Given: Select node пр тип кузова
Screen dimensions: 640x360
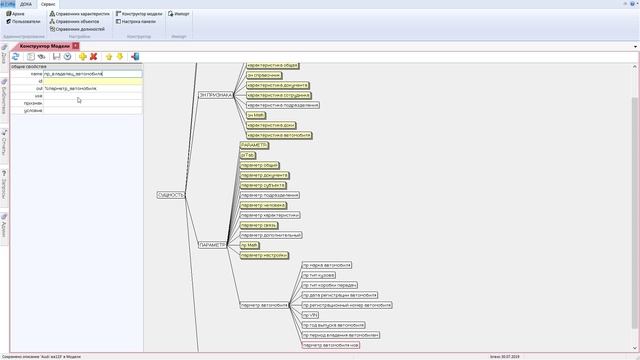Looking at the screenshot, I should 319,275.
